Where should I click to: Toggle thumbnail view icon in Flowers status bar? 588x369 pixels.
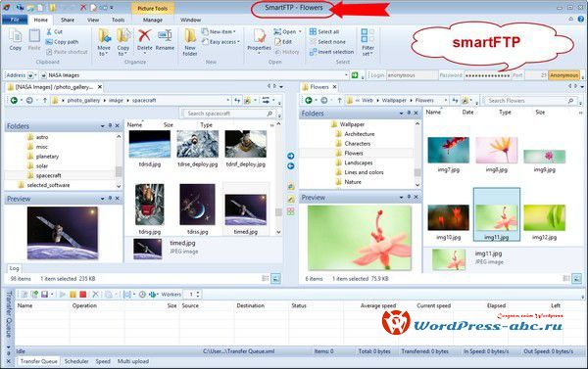tap(576, 278)
